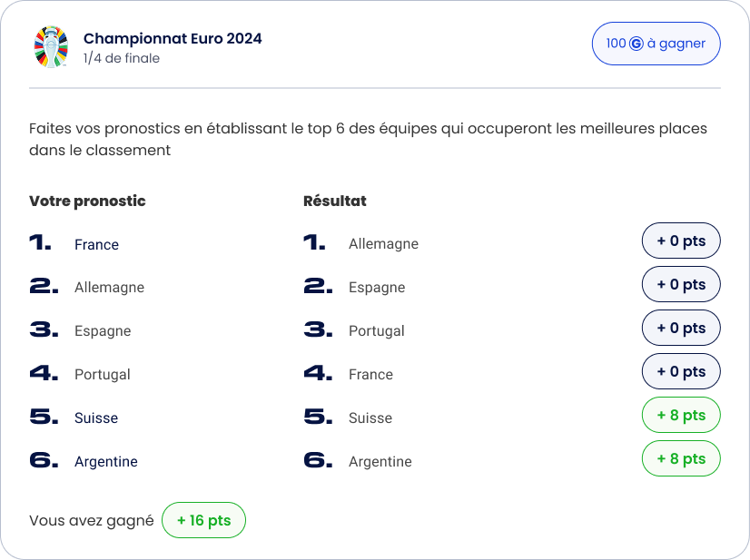Click the green "+ 8 pts" badge for Suisse

[x=681, y=416]
